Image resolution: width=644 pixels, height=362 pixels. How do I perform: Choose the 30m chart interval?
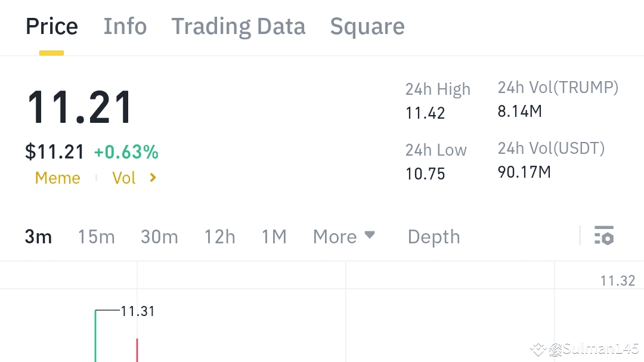[159, 237]
